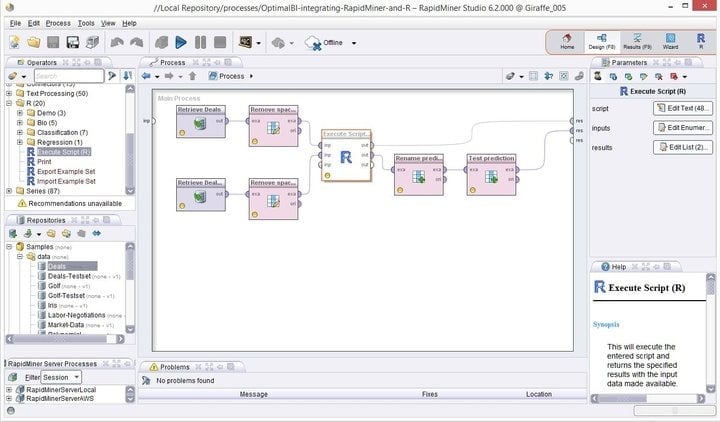Switch to the Home perspective
720x422 pixels.
tap(567, 42)
